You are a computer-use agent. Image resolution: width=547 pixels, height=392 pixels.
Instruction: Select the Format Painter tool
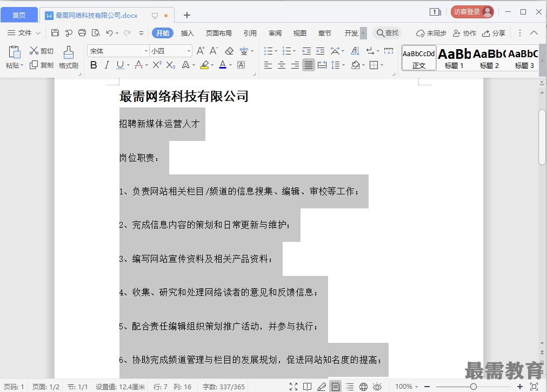pos(68,57)
